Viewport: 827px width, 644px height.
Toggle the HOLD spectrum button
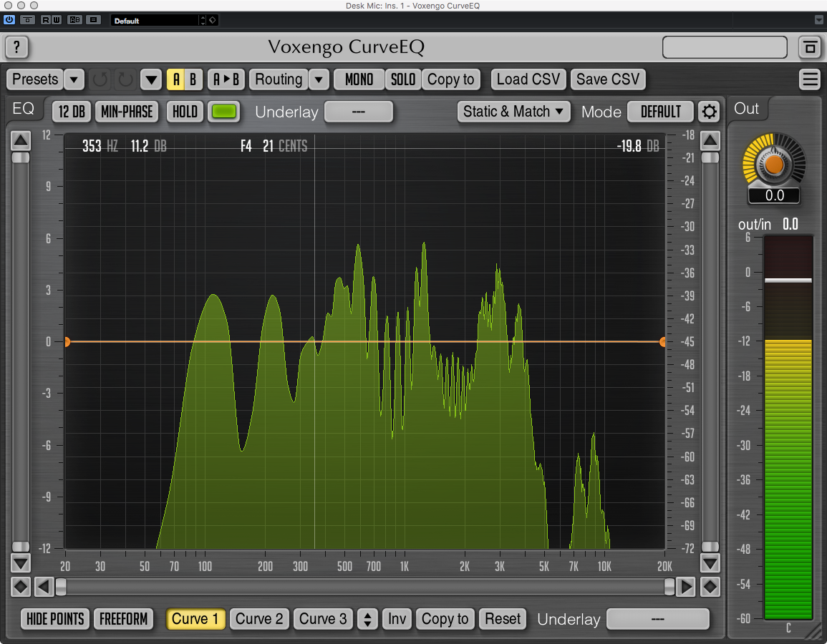pyautogui.click(x=185, y=112)
